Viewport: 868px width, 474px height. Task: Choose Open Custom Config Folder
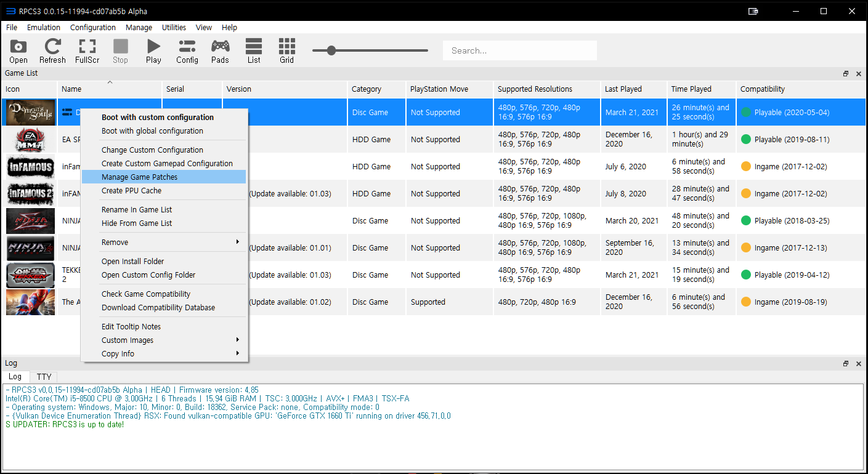click(x=164, y=275)
